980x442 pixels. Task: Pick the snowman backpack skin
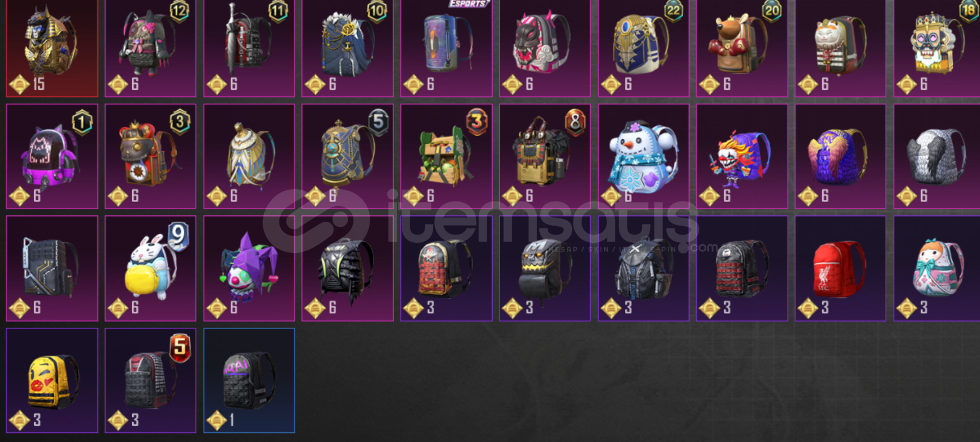(643, 156)
